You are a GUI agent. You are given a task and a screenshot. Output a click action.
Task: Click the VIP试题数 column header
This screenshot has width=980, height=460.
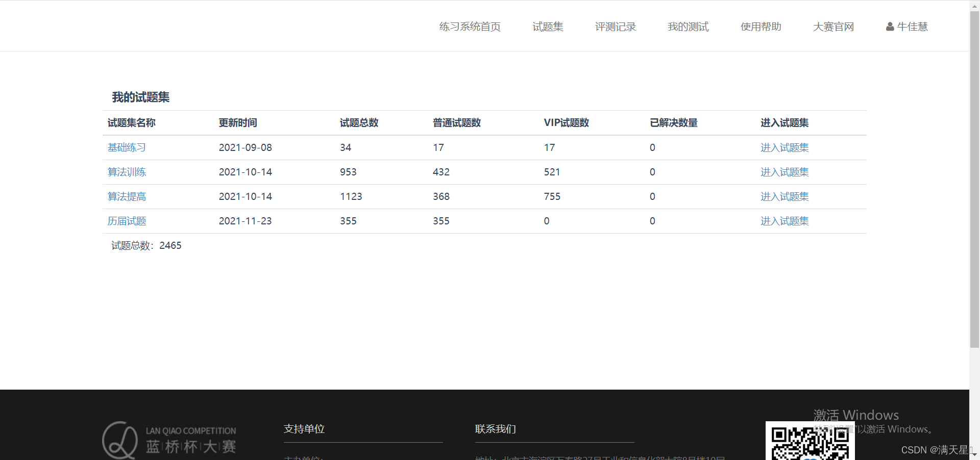coord(566,123)
